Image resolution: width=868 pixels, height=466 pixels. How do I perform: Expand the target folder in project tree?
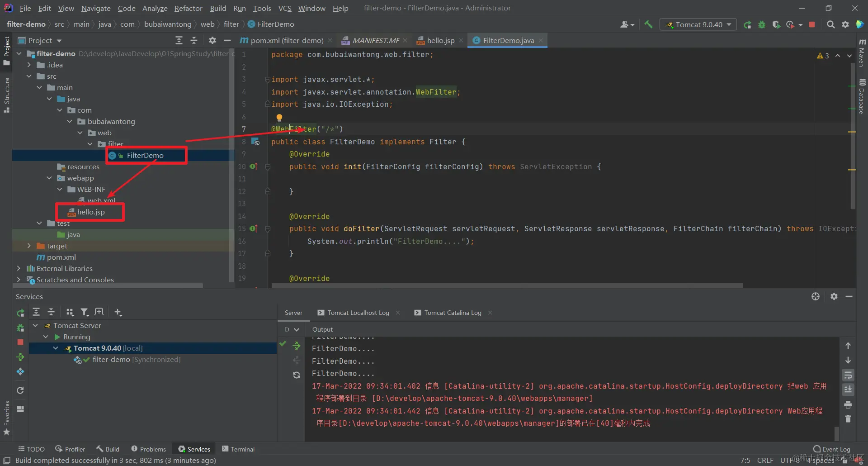pyautogui.click(x=29, y=246)
